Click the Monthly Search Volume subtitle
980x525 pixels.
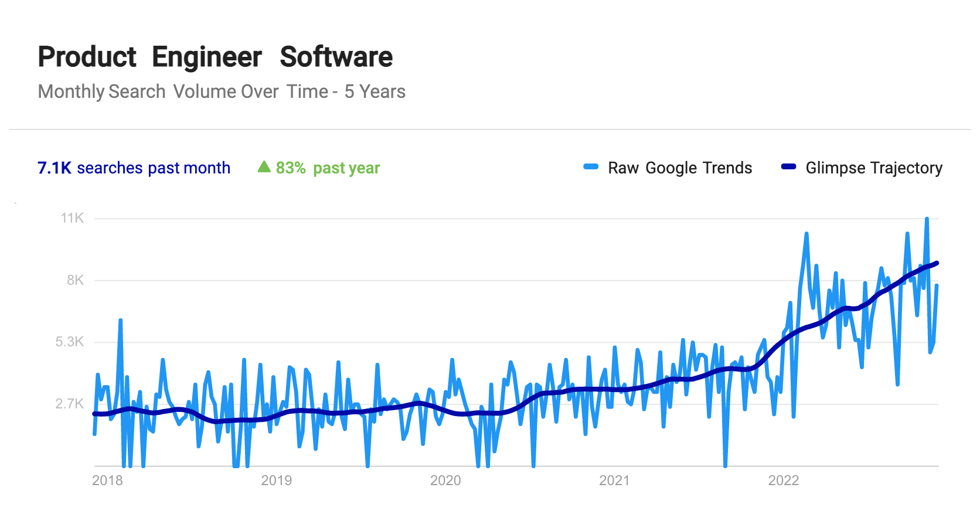coord(222,91)
